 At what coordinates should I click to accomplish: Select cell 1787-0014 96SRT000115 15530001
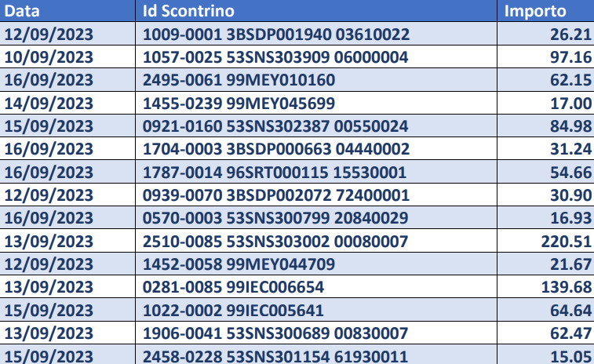coord(316,172)
